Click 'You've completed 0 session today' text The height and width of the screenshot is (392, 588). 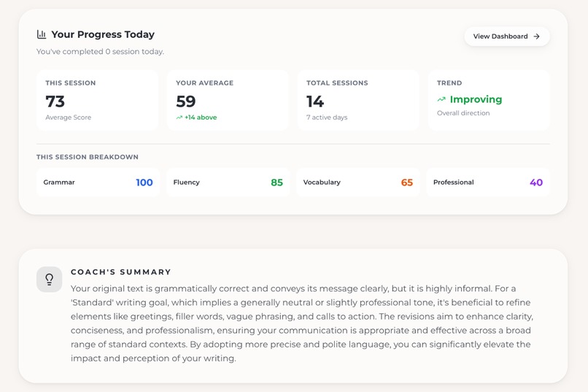click(x=100, y=52)
